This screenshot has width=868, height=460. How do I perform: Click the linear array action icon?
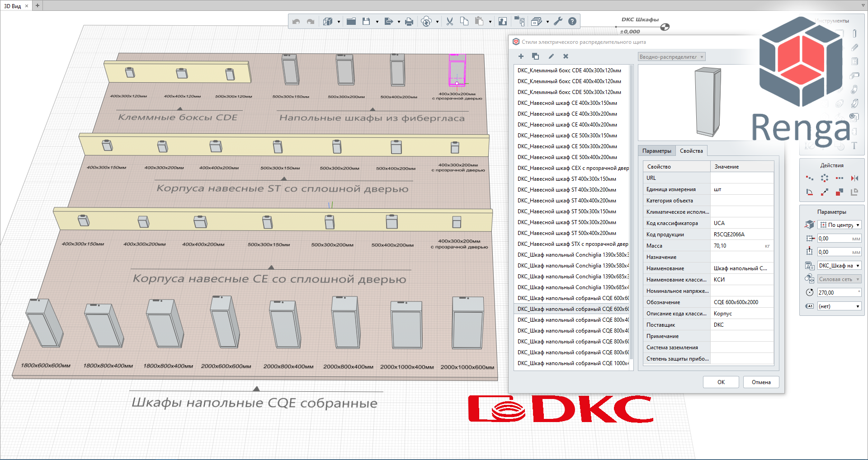pyautogui.click(x=840, y=178)
